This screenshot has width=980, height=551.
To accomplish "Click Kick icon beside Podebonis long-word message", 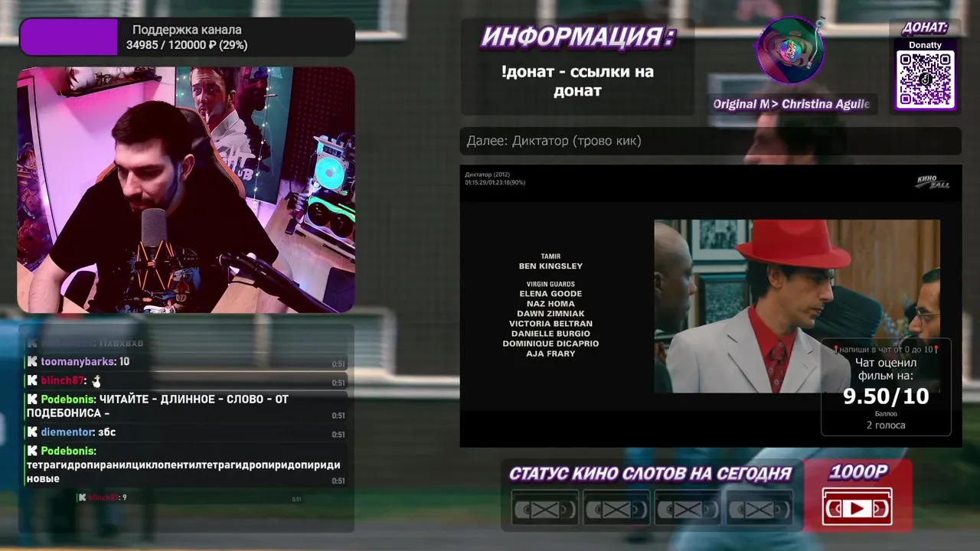I will (32, 452).
